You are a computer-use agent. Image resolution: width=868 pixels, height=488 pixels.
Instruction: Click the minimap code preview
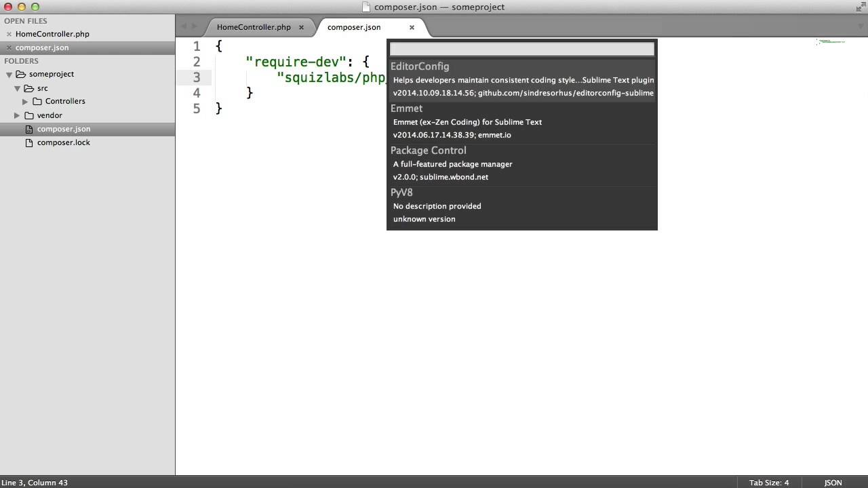click(831, 42)
